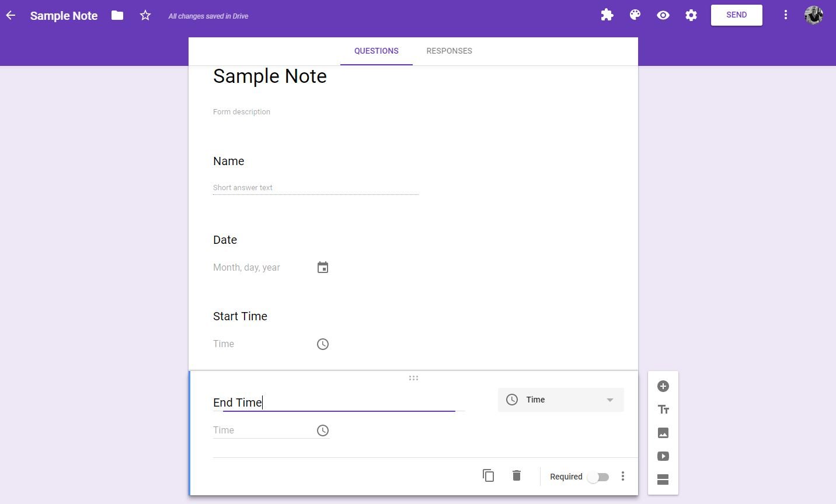
Task: Add image from the side toolbar
Action: tap(663, 433)
